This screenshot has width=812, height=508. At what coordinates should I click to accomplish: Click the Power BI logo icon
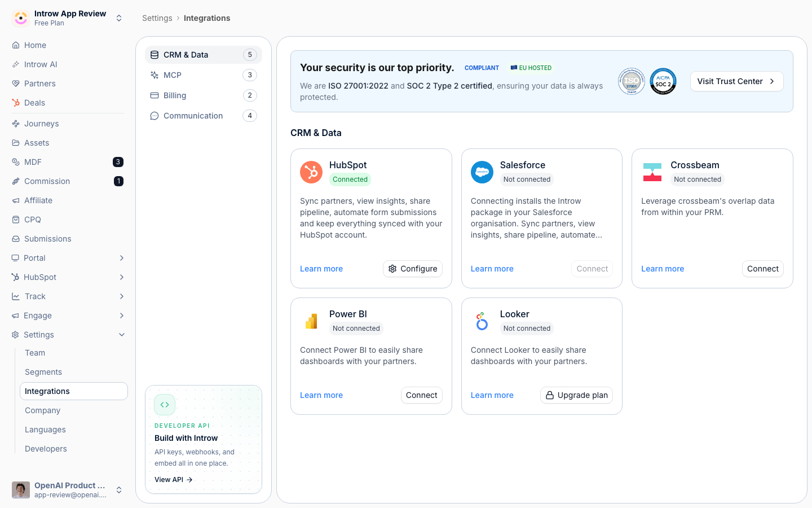tap(311, 321)
